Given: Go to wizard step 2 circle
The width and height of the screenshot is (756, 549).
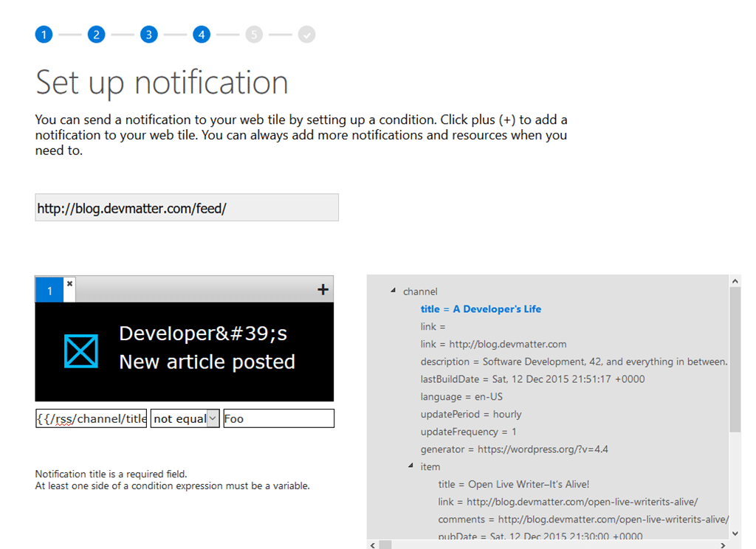Looking at the screenshot, I should click(96, 34).
